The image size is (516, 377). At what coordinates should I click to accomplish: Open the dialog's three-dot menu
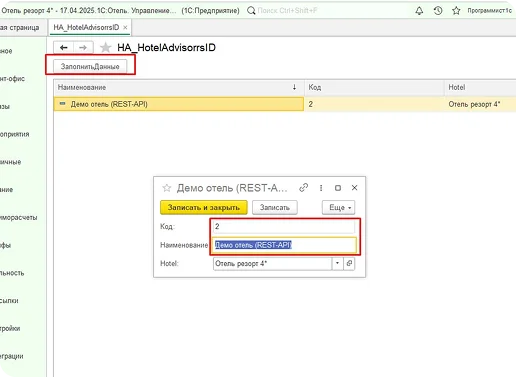pos(321,188)
